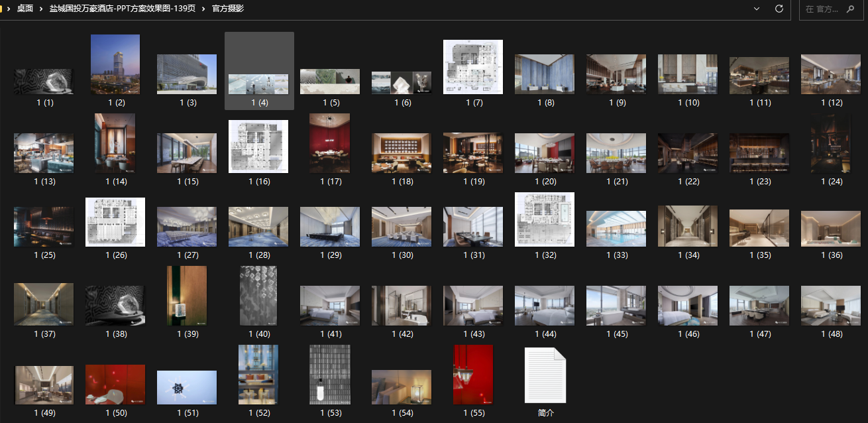Viewport: 868px width, 423px height.
Task: Open the address bar history dropdown
Action: 757,9
